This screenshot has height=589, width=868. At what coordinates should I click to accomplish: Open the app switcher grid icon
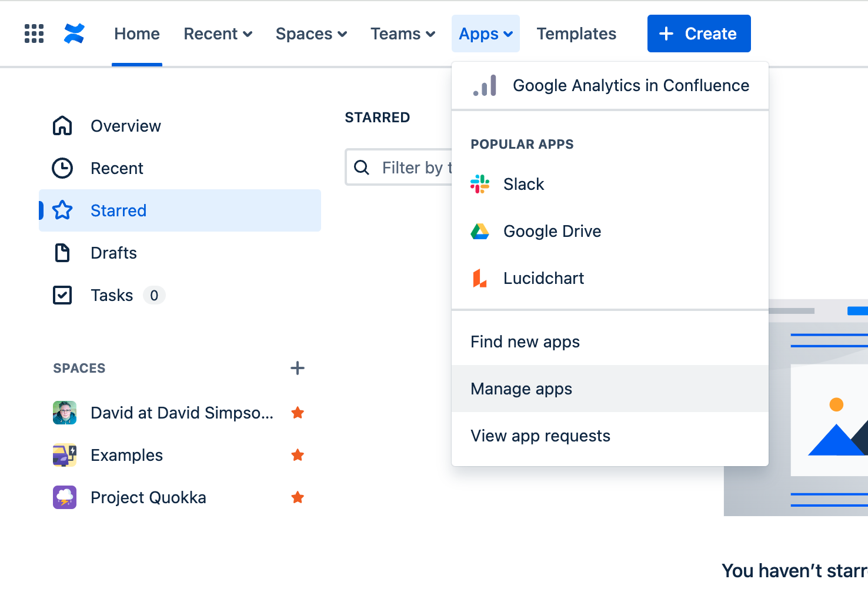coord(34,34)
